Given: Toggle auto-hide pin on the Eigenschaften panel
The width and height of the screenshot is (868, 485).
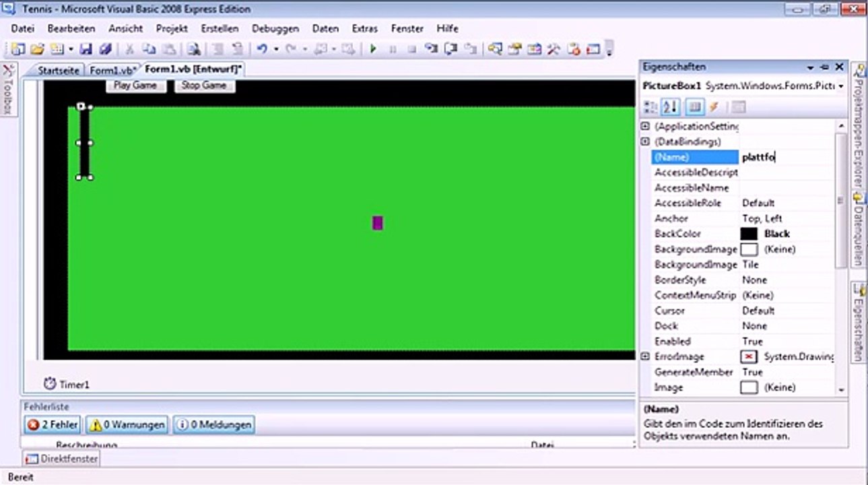Looking at the screenshot, I should point(825,67).
